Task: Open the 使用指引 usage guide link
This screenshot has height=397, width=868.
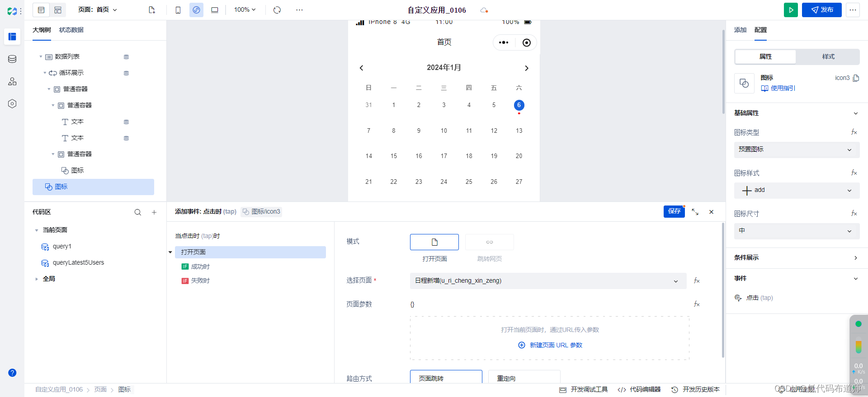Action: pyautogui.click(x=778, y=89)
